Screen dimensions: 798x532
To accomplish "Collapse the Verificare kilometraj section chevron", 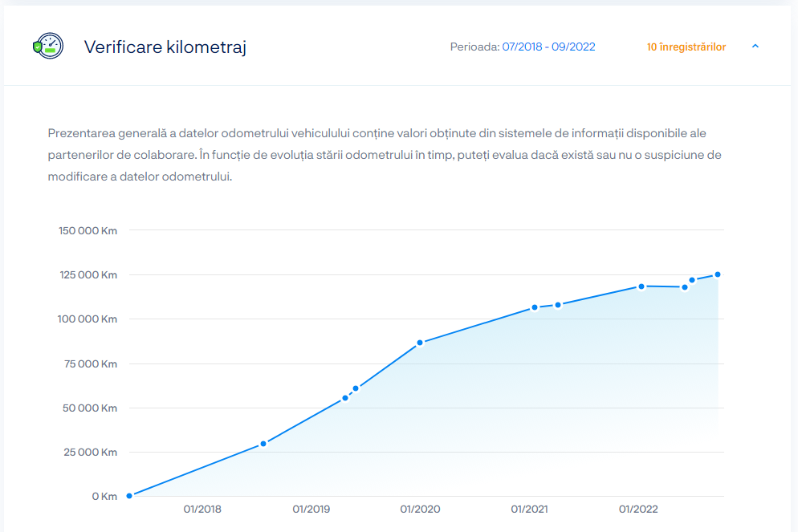I will tap(755, 47).
